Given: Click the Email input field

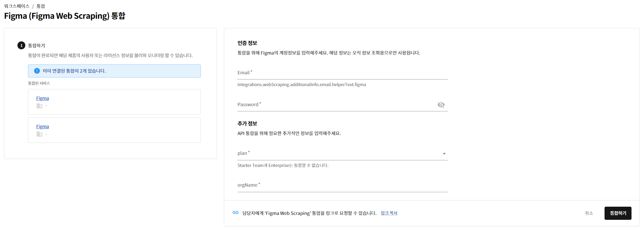Looking at the screenshot, I should [x=342, y=73].
